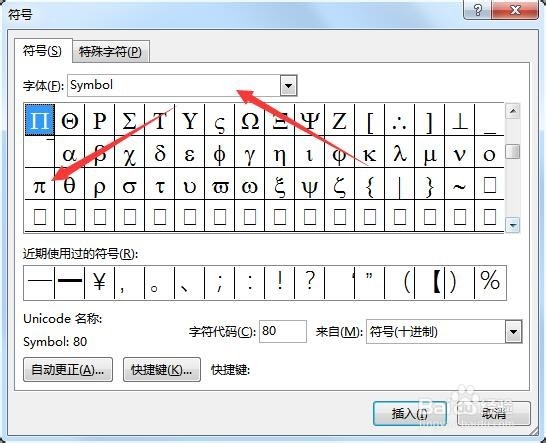Select the lowercase zeta symbol
This screenshot has height=443, width=546.
click(340, 184)
